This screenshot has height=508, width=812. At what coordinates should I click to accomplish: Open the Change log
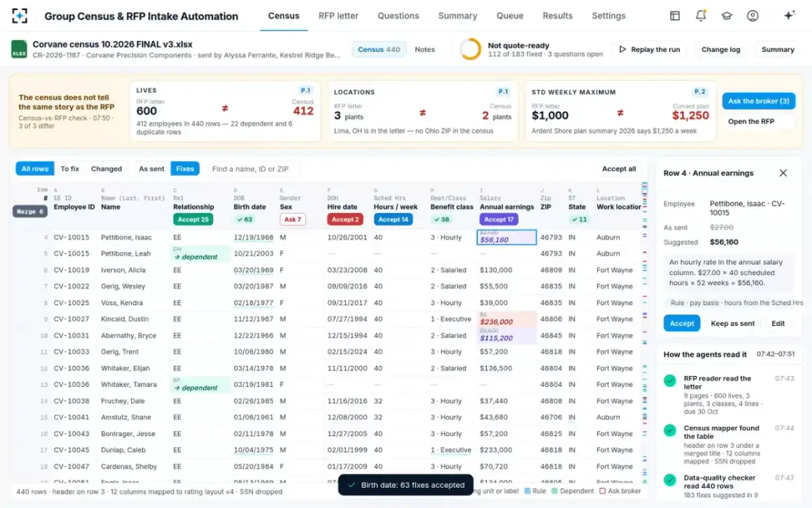tap(721, 49)
